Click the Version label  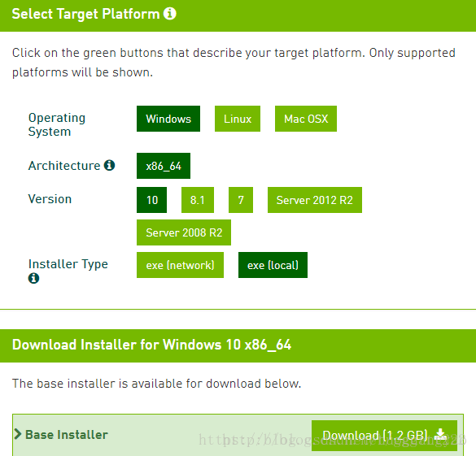point(50,199)
